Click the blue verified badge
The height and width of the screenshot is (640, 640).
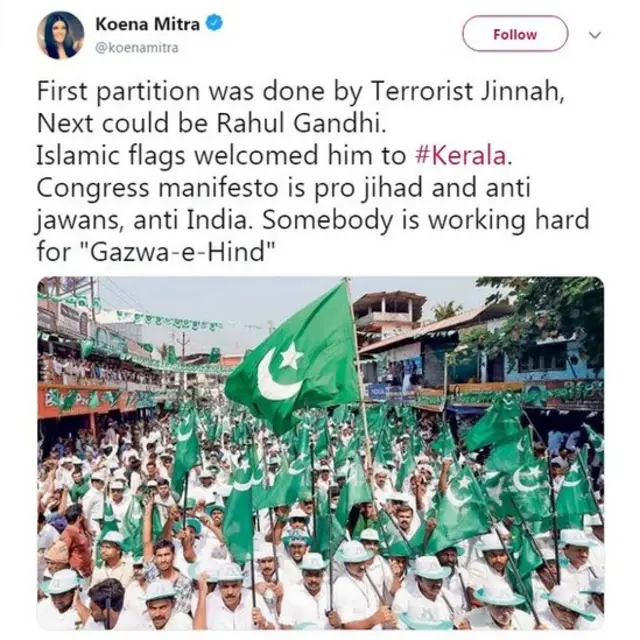pyautogui.click(x=214, y=23)
